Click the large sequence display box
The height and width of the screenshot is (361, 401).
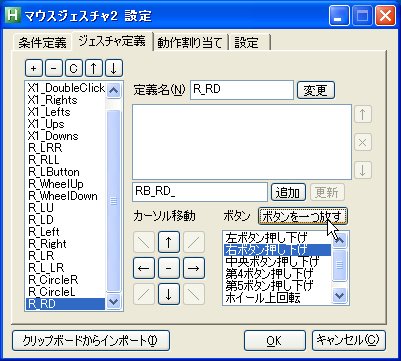point(242,142)
